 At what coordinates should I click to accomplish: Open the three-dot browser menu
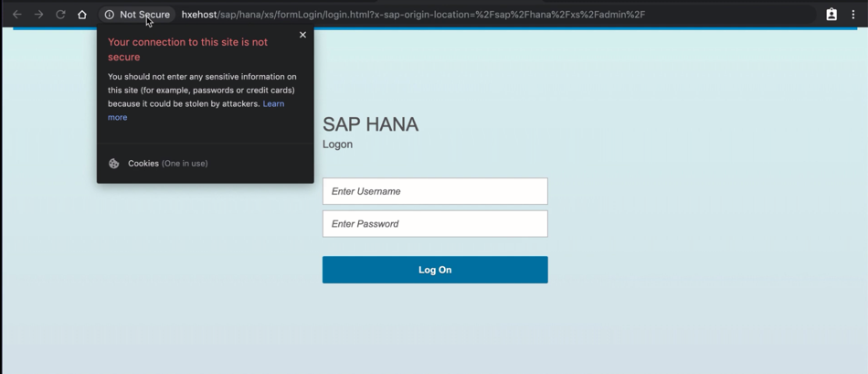tap(853, 15)
